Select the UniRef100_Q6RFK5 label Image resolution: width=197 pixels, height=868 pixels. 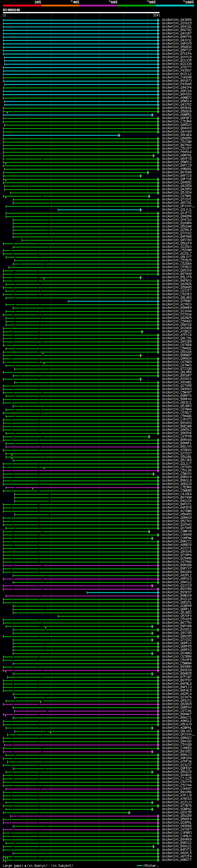(177, 647)
